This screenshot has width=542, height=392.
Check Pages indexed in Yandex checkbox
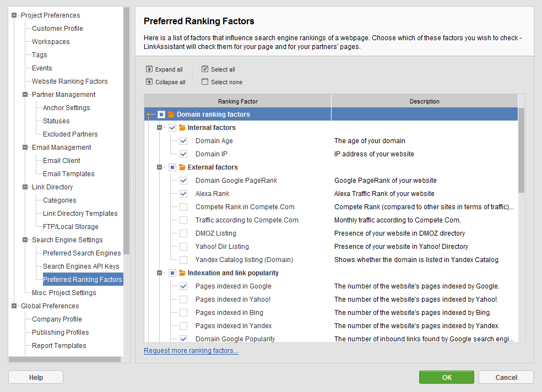pos(183,326)
